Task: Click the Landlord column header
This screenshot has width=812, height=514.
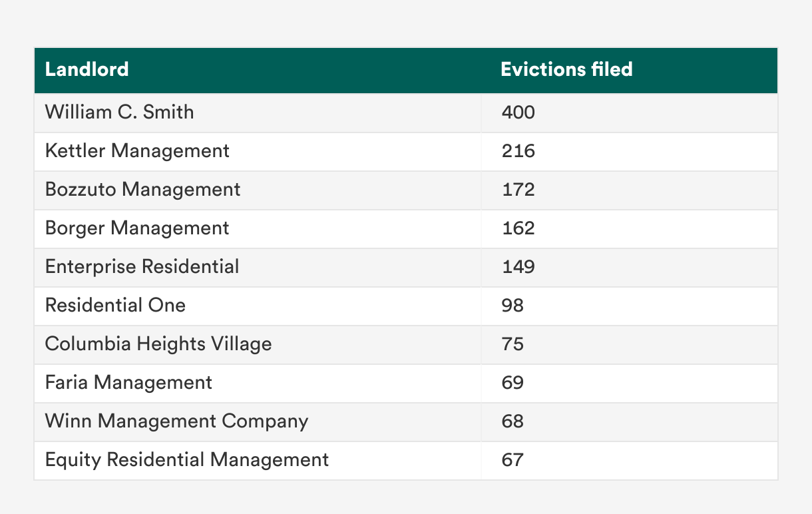Action: click(87, 69)
